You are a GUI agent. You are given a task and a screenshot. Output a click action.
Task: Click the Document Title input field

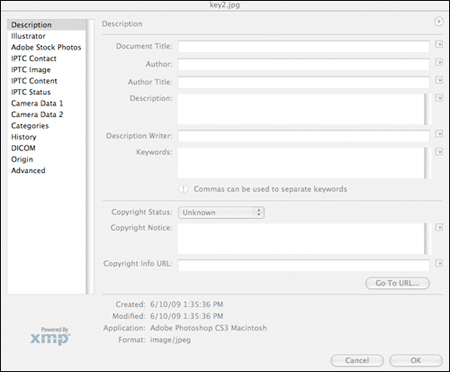coord(303,47)
